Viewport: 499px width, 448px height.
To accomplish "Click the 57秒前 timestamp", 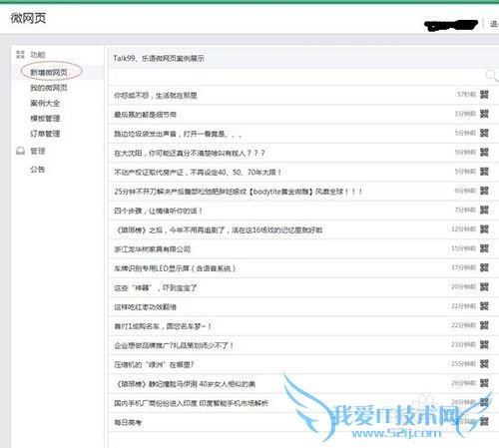I will pos(466,95).
